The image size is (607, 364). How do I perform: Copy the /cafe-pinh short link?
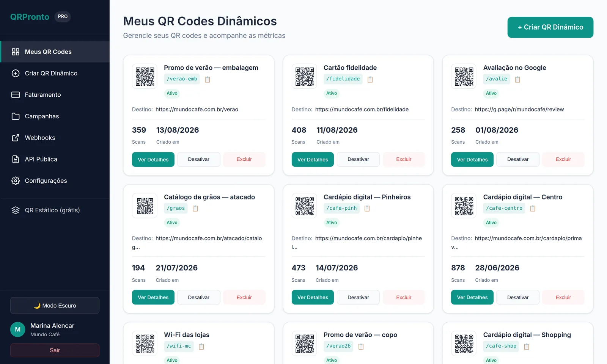[367, 208]
